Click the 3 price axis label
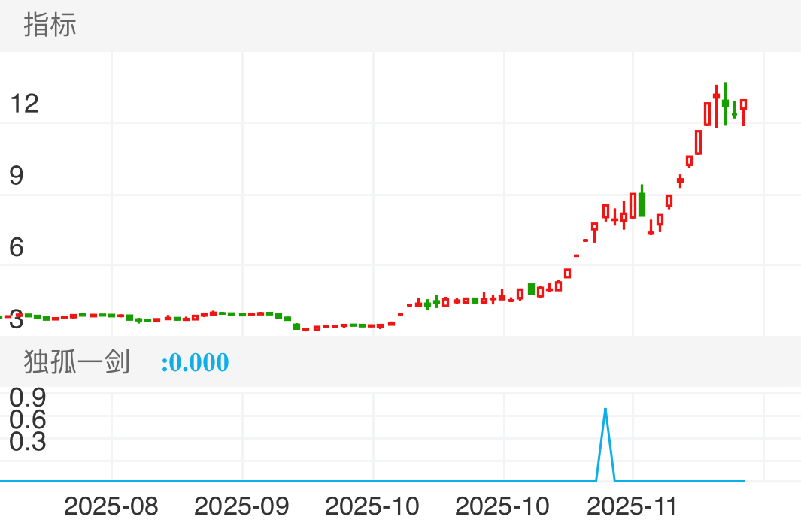Image resolution: width=801 pixels, height=532 pixels. click(16, 322)
